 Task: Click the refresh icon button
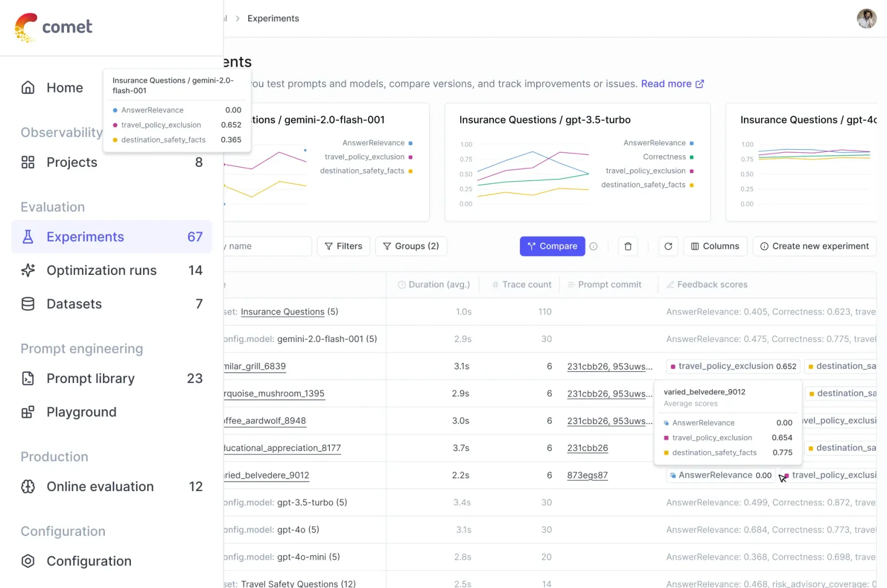pos(668,247)
